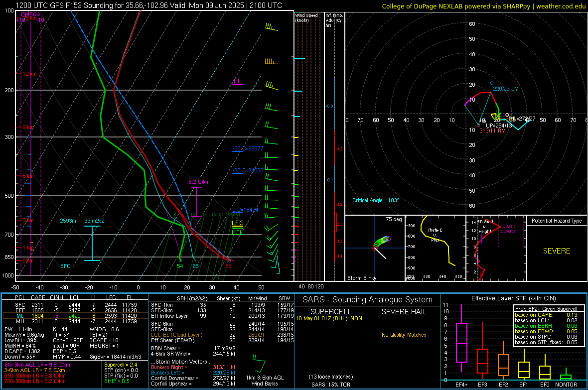Click the 75 deg slinky label
Viewport: 588px width, 390px height.
click(x=394, y=219)
